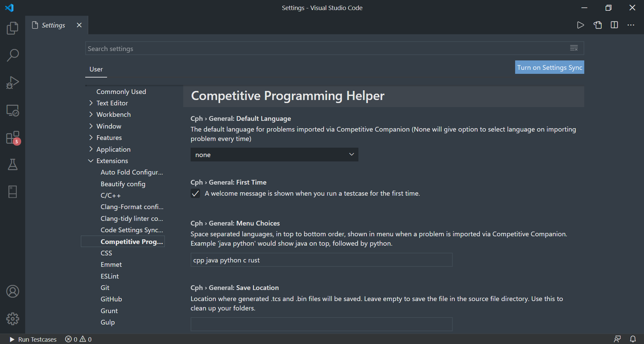
Task: Click Competitive Programming Helper heading
Action: tap(288, 96)
